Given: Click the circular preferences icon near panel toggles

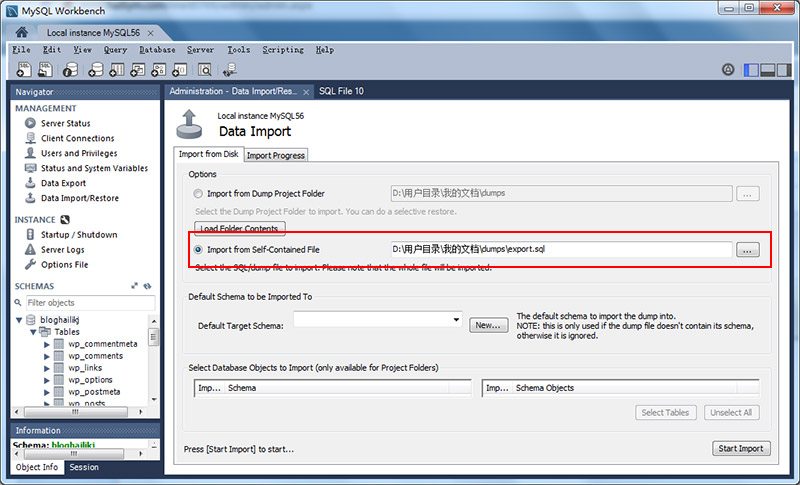Looking at the screenshot, I should 728,70.
